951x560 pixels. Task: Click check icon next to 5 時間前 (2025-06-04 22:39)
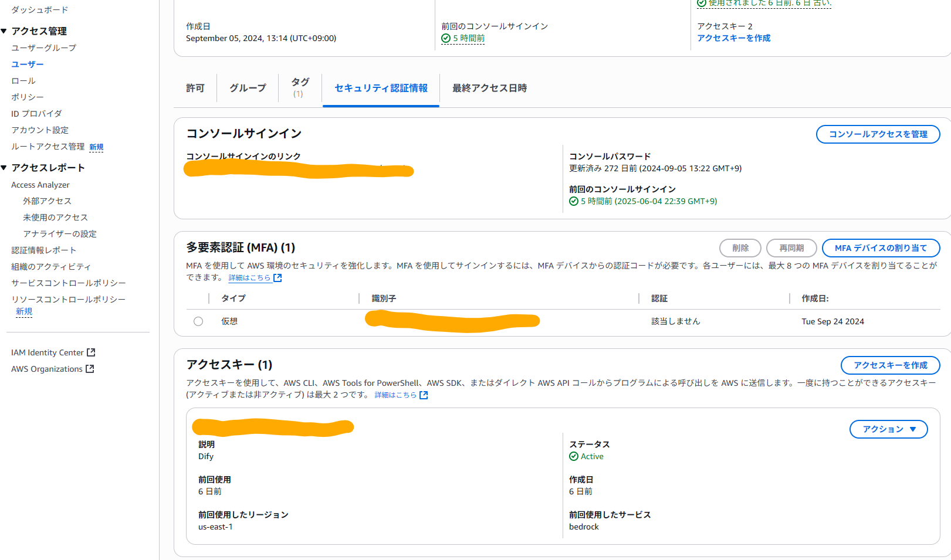[x=574, y=201]
